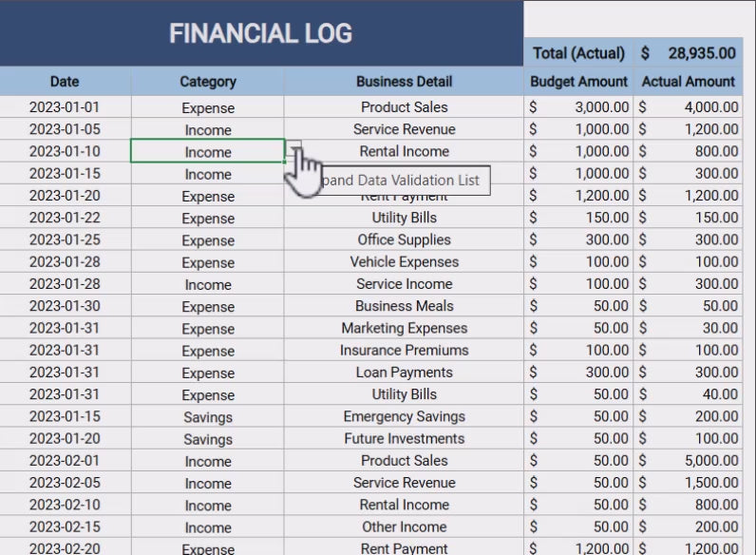Select Savings category in Emergency Savings row
Image resolution: width=756 pixels, height=555 pixels.
click(x=208, y=416)
